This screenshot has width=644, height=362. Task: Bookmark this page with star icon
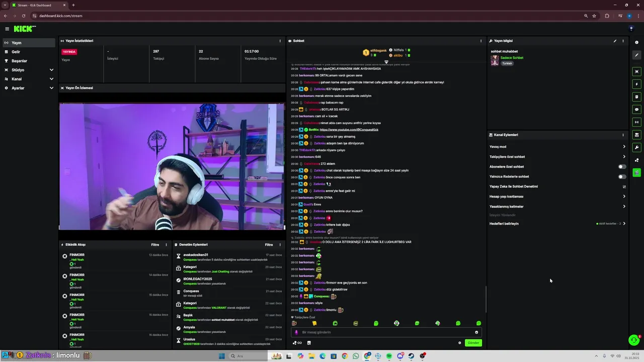(x=594, y=16)
